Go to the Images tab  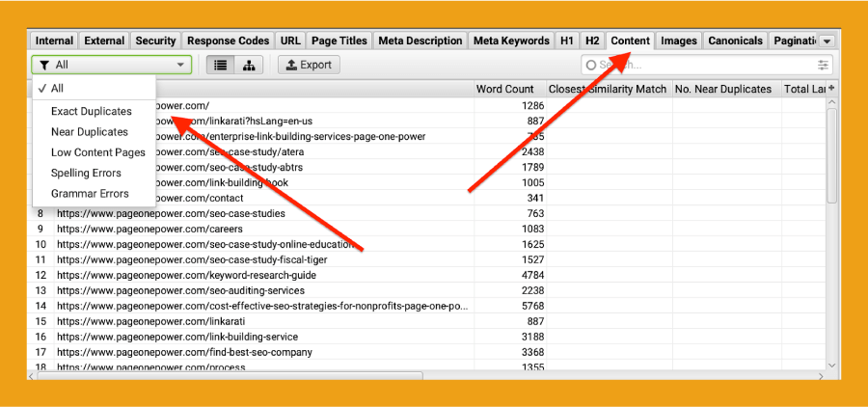(679, 41)
